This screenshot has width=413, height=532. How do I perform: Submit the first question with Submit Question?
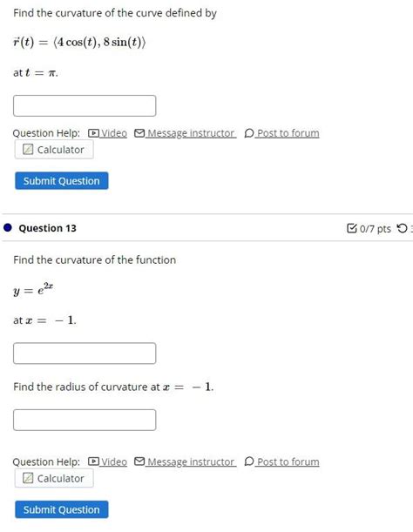click(x=62, y=181)
